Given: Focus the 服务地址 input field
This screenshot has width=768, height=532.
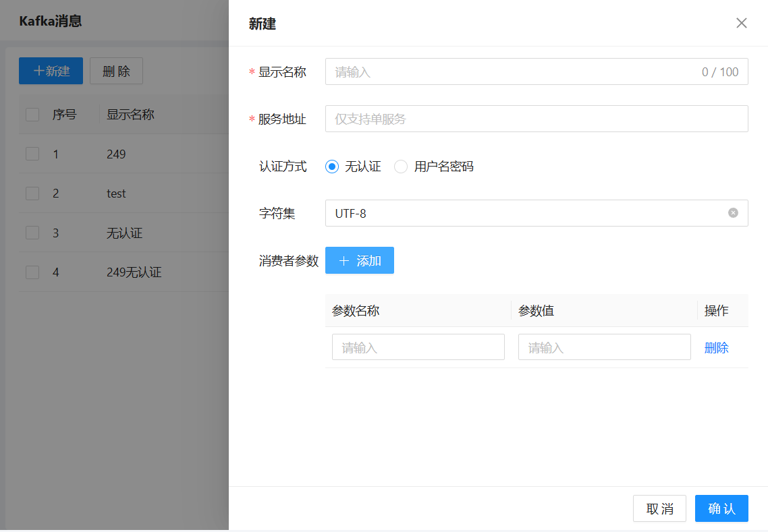Looking at the screenshot, I should [x=536, y=119].
